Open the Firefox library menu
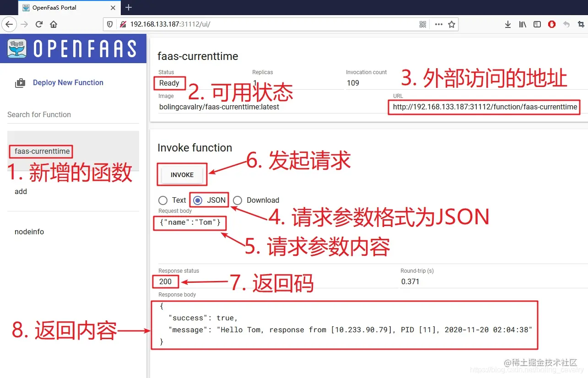Viewport: 588px width, 378px height. [x=522, y=24]
